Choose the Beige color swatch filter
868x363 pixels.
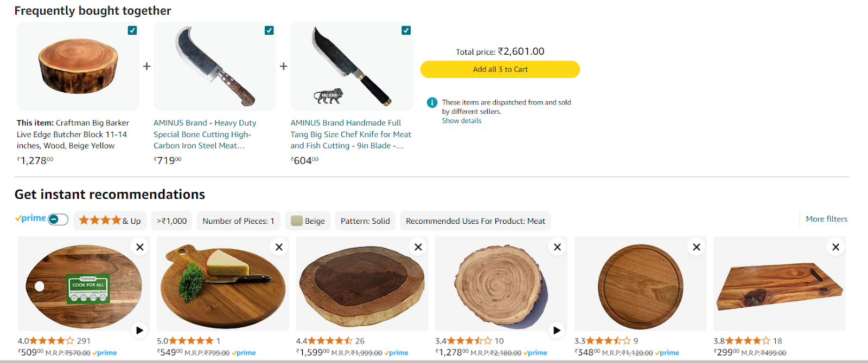pyautogui.click(x=308, y=221)
